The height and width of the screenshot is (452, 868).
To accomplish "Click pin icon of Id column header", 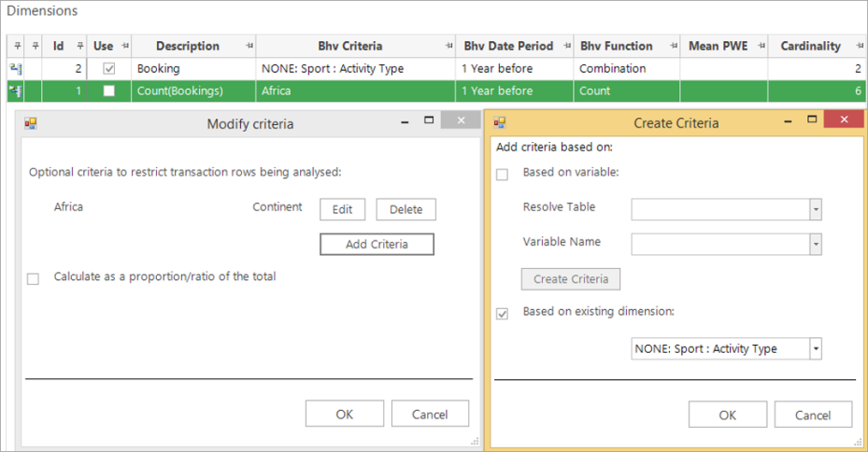I will click(80, 46).
